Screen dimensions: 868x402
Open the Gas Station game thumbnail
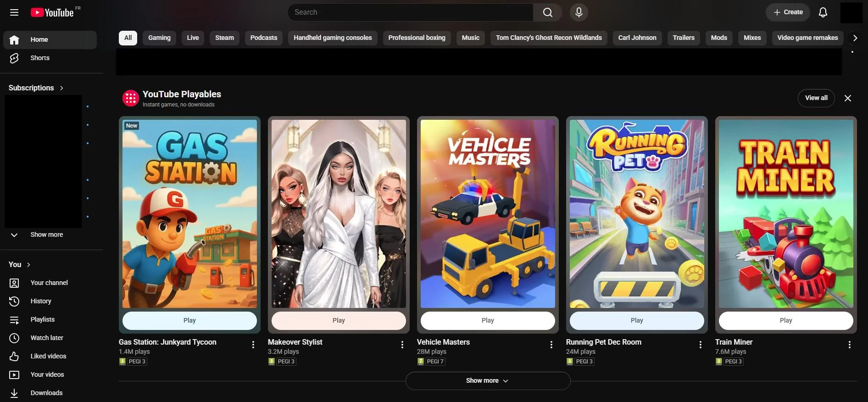point(189,214)
